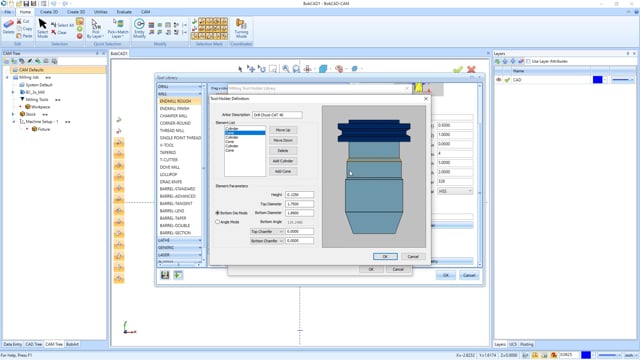
Task: Click the green checkmark in viewport
Action: [x=458, y=69]
